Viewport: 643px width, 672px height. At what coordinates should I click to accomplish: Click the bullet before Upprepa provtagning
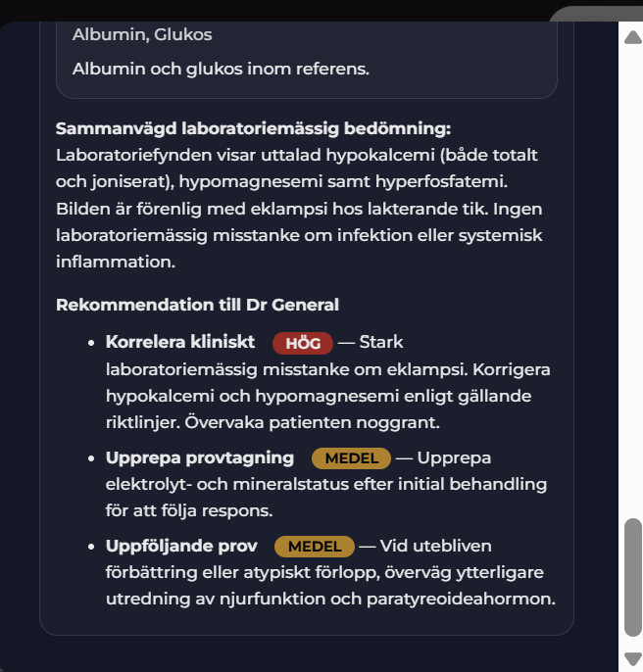click(93, 458)
